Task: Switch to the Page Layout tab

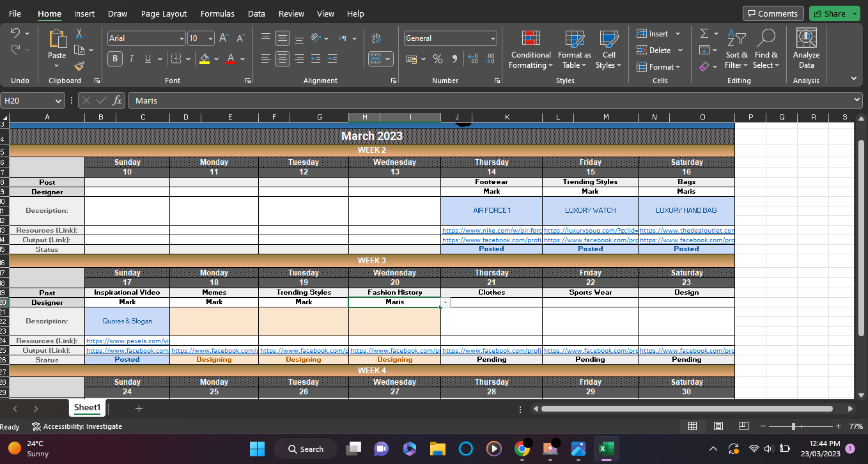Action: coord(164,13)
